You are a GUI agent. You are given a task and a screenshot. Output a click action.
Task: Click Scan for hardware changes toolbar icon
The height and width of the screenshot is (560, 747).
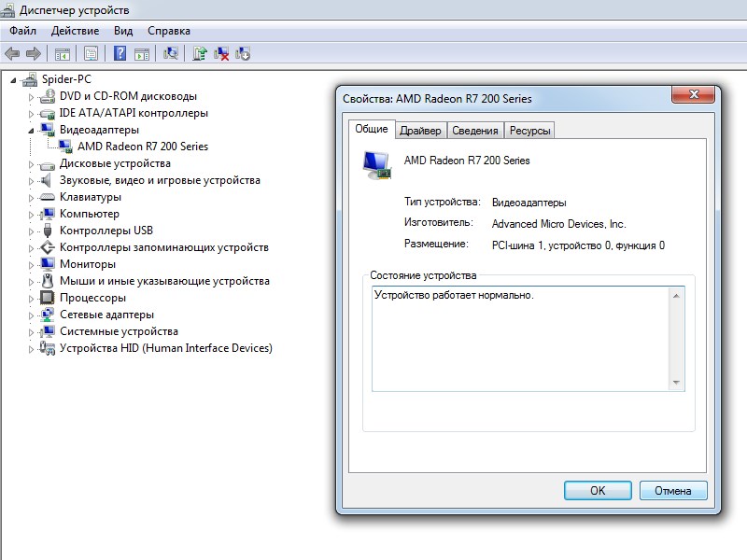coord(171,53)
